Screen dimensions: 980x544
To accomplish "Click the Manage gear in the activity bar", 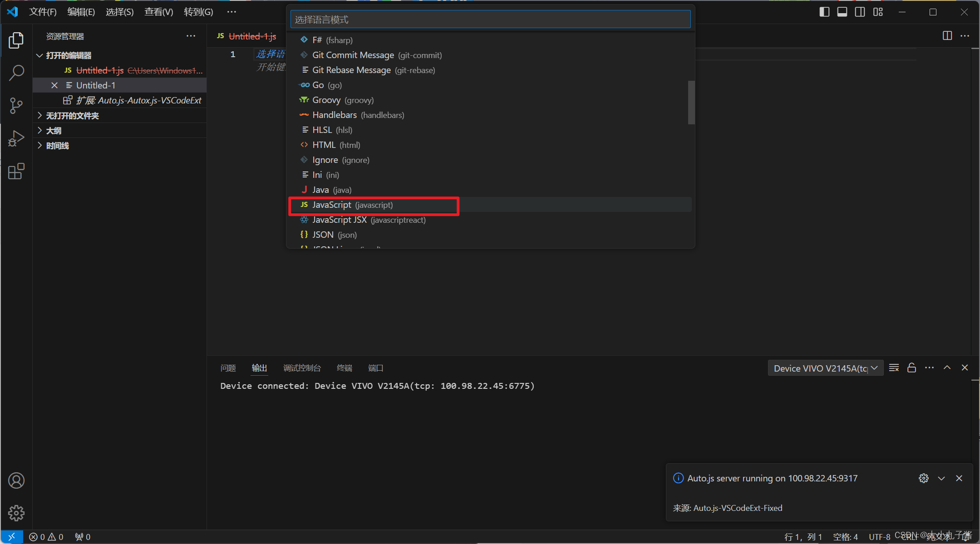I will tap(16, 513).
